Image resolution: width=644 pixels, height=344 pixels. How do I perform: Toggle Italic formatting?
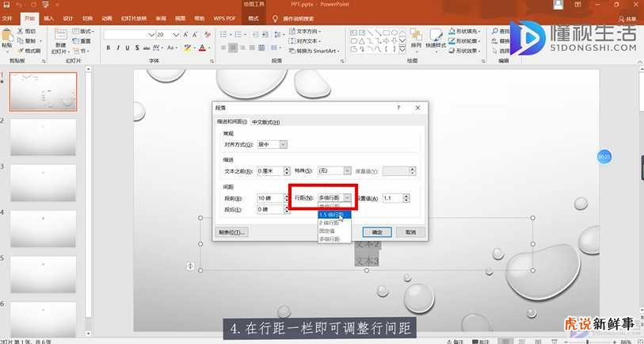point(118,48)
